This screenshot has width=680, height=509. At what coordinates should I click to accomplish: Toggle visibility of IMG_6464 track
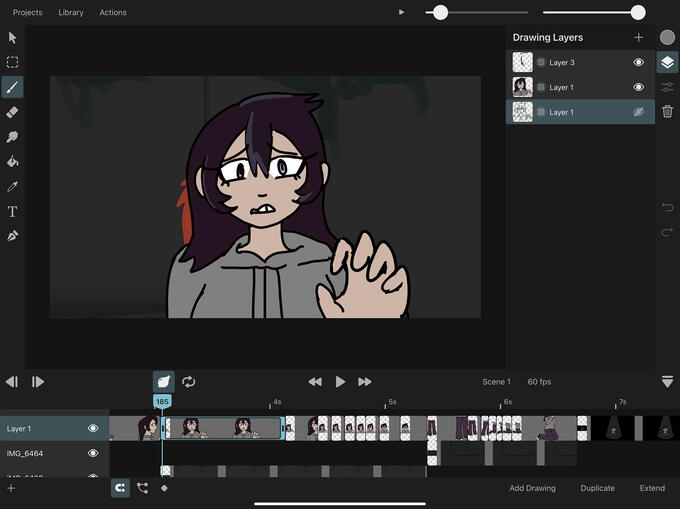click(x=93, y=453)
